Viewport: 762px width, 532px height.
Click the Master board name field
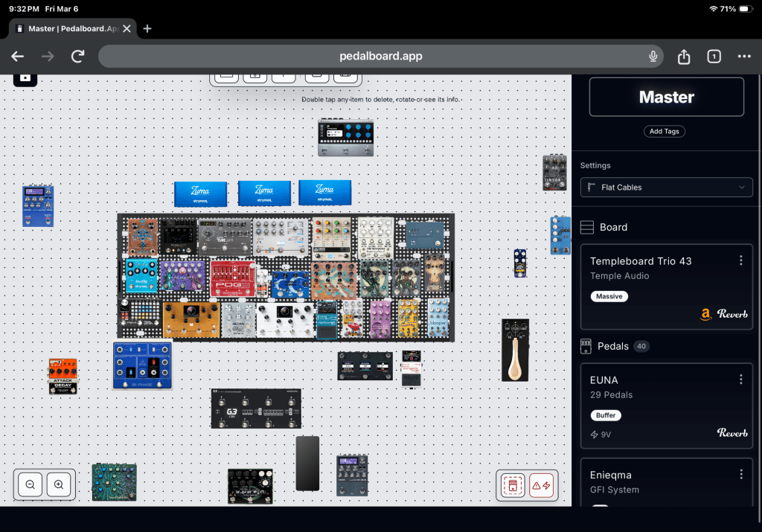pos(666,97)
